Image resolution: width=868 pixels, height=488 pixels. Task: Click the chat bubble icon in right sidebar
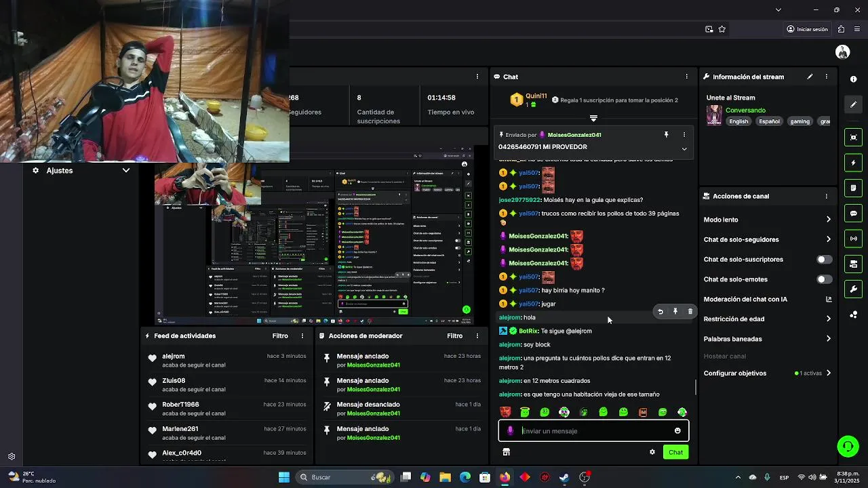click(853, 213)
